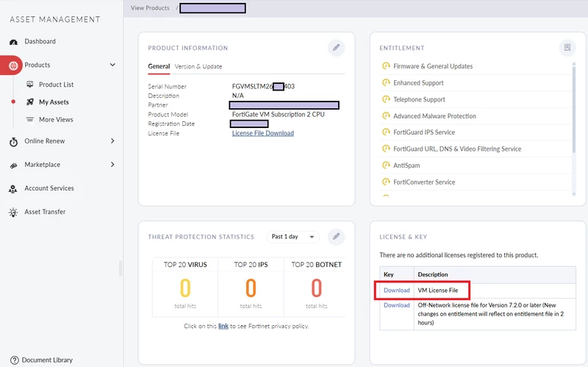The image size is (588, 367).
Task: Open More Views in the sidebar
Action: point(56,119)
